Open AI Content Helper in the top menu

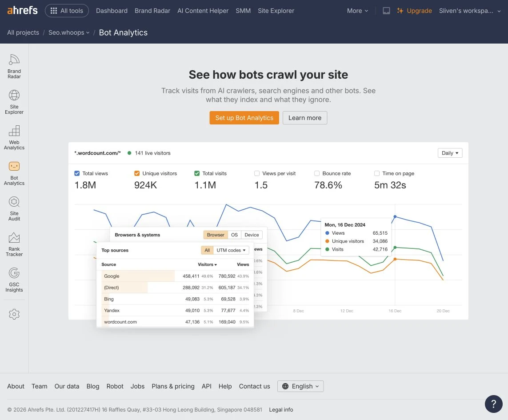coord(203,11)
